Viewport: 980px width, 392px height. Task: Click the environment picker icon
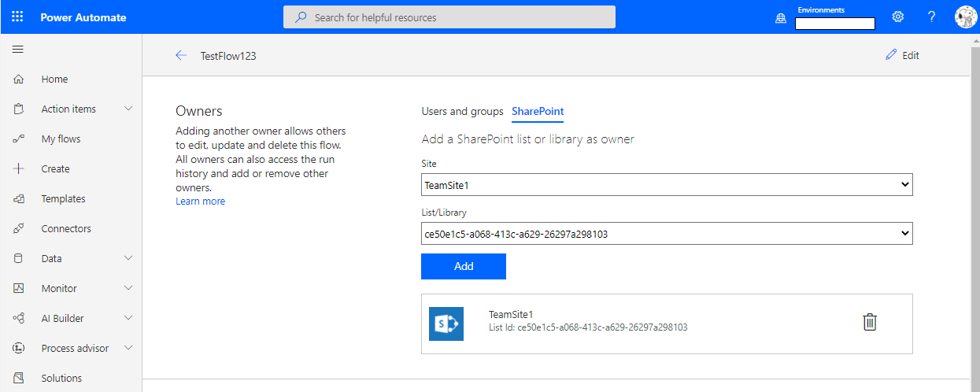781,18
